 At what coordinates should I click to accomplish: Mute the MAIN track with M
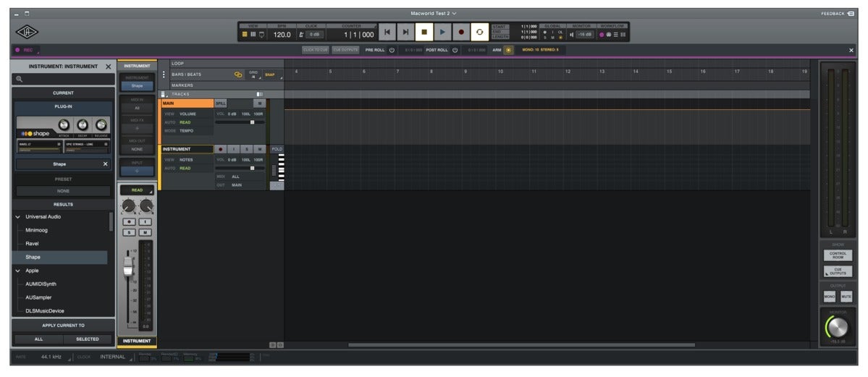(x=259, y=103)
